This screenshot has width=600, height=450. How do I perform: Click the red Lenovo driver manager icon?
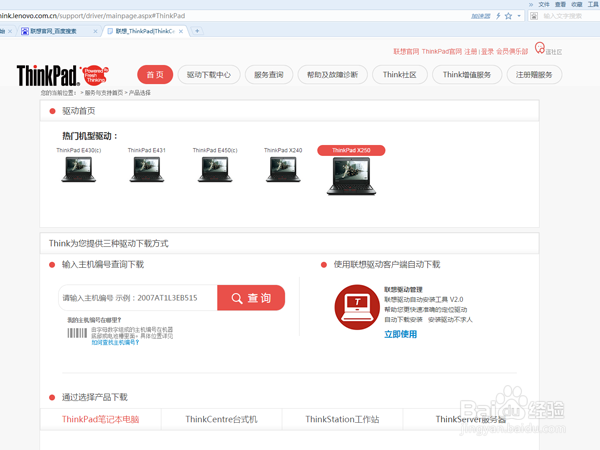point(357,307)
